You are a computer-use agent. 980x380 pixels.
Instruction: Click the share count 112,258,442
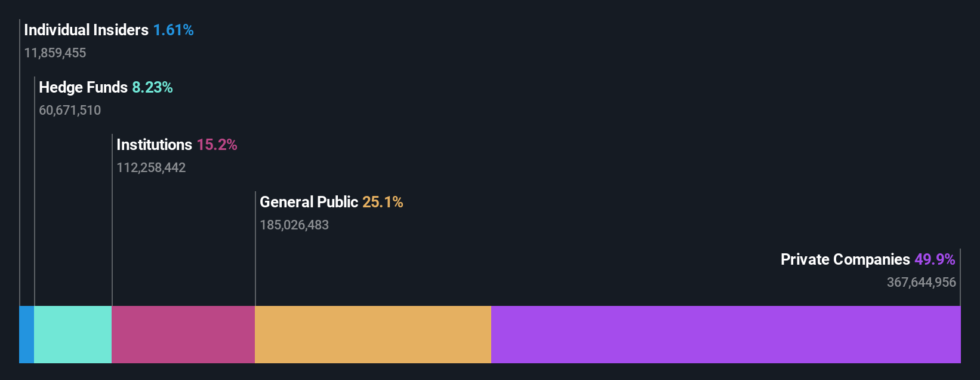151,167
